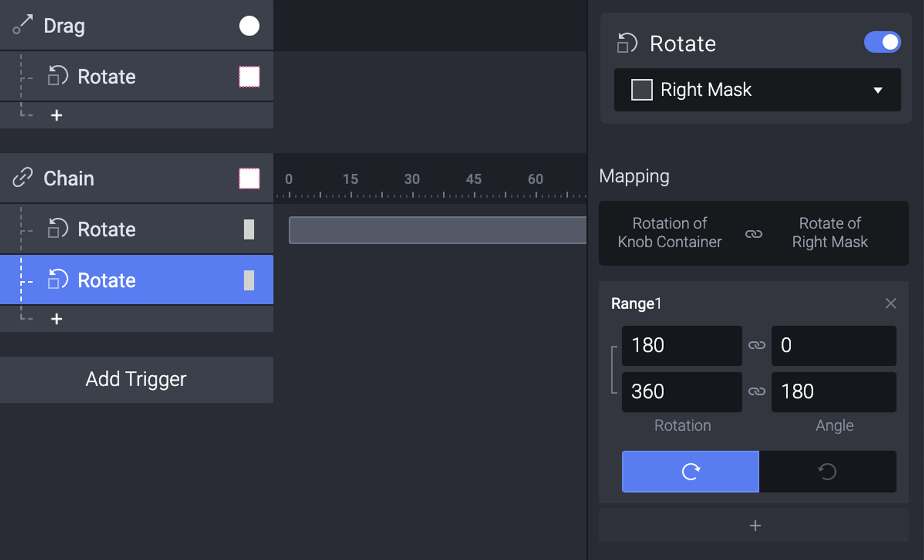This screenshot has height=560, width=924.
Task: Click the Drag trigger icon
Action: pyautogui.click(x=23, y=25)
